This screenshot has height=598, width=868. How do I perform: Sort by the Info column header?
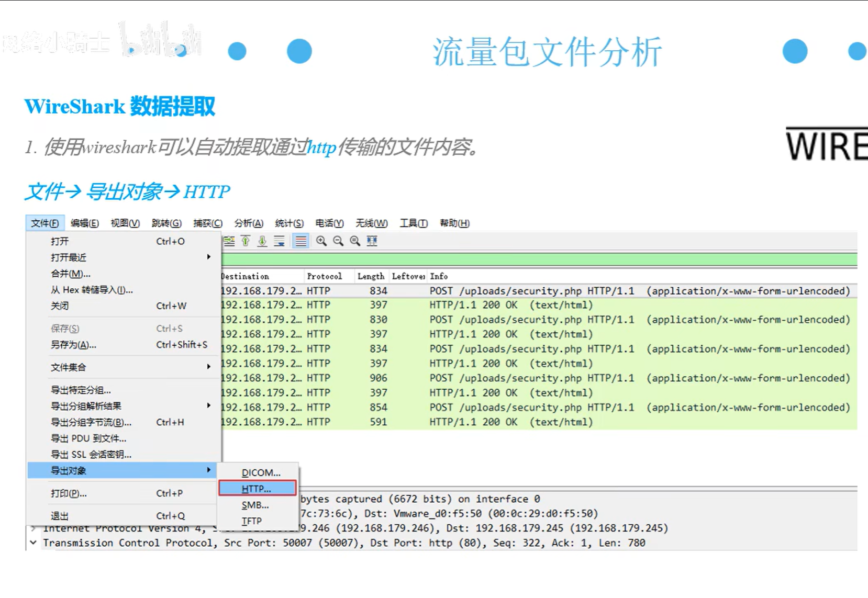click(x=642, y=276)
